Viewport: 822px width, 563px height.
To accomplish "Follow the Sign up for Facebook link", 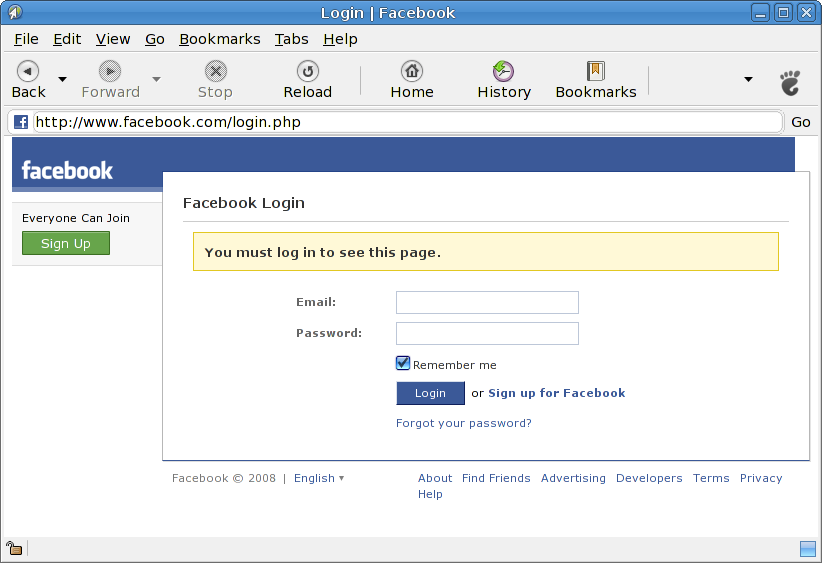I will (x=557, y=393).
